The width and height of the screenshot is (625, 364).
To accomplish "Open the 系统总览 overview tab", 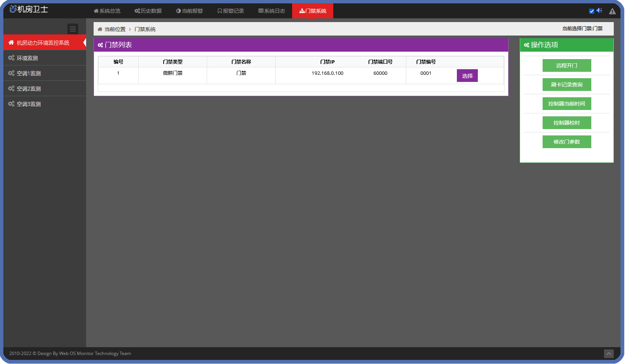I will pyautogui.click(x=107, y=11).
